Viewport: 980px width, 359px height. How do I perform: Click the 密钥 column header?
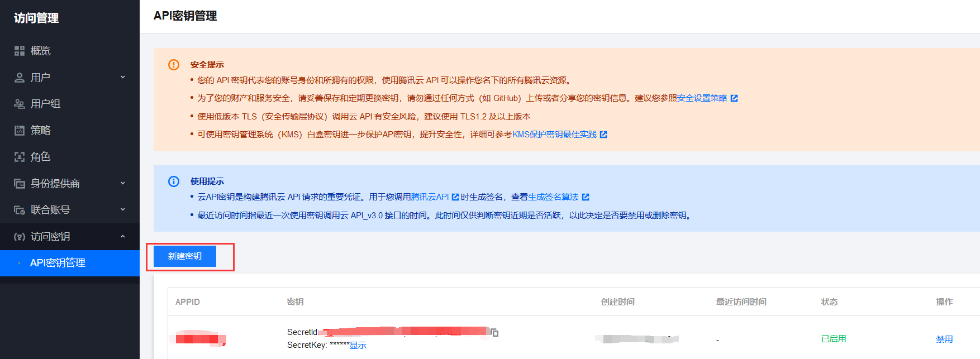(x=296, y=302)
